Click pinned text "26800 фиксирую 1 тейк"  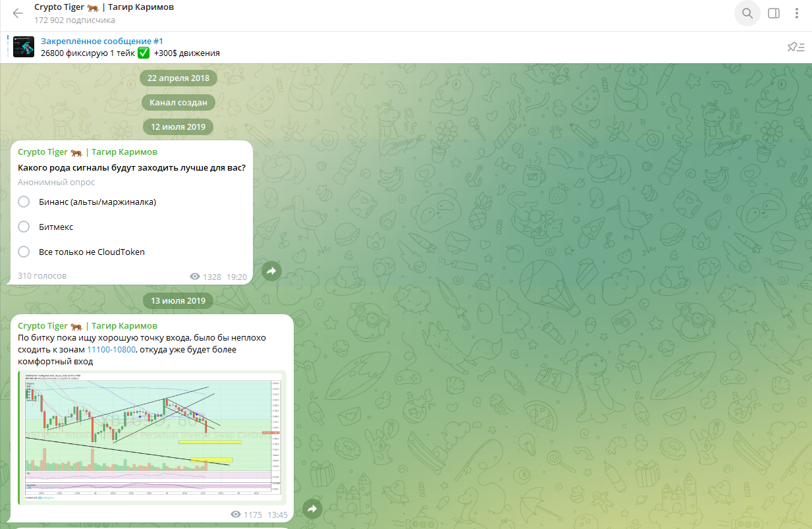coord(88,53)
